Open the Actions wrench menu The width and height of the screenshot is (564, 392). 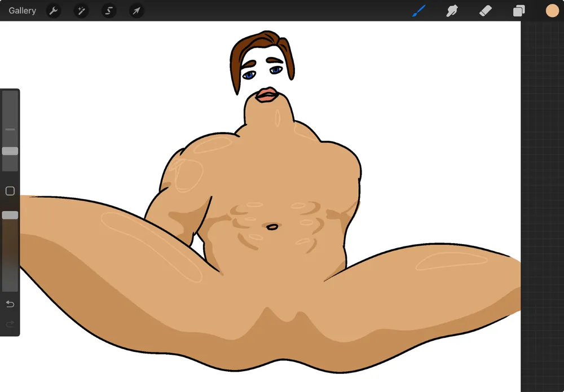54,11
